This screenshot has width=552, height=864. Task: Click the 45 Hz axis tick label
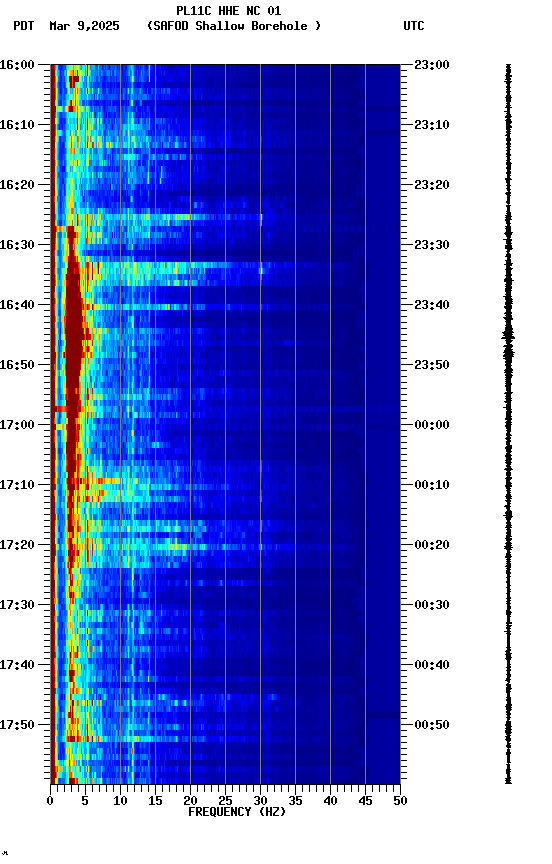pos(365,801)
